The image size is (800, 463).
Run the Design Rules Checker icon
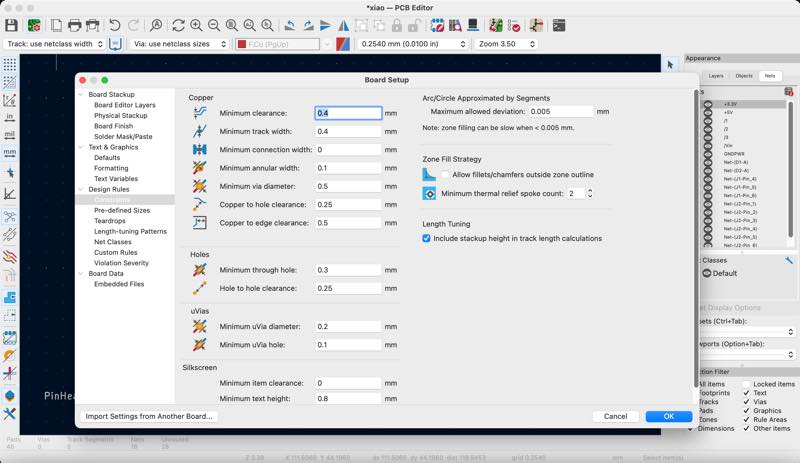pos(514,25)
